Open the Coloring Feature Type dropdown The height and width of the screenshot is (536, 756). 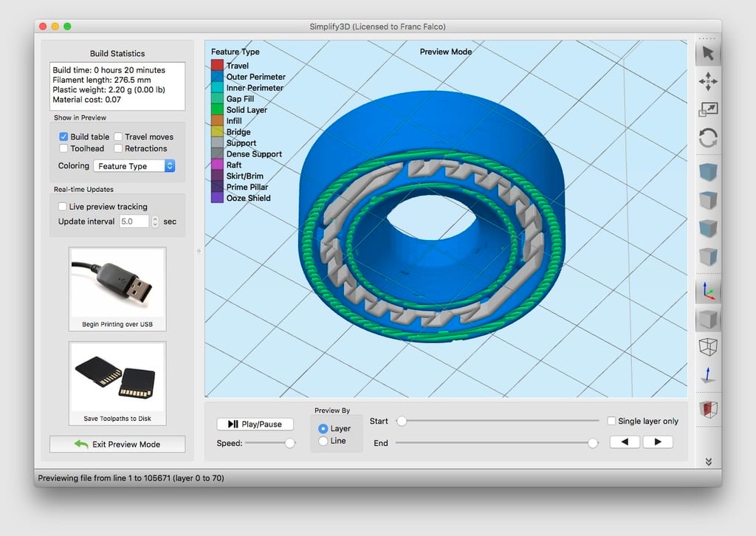coord(134,165)
